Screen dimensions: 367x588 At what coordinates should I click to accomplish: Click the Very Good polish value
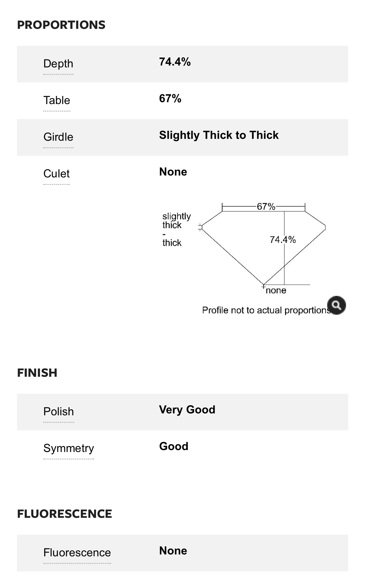point(187,410)
